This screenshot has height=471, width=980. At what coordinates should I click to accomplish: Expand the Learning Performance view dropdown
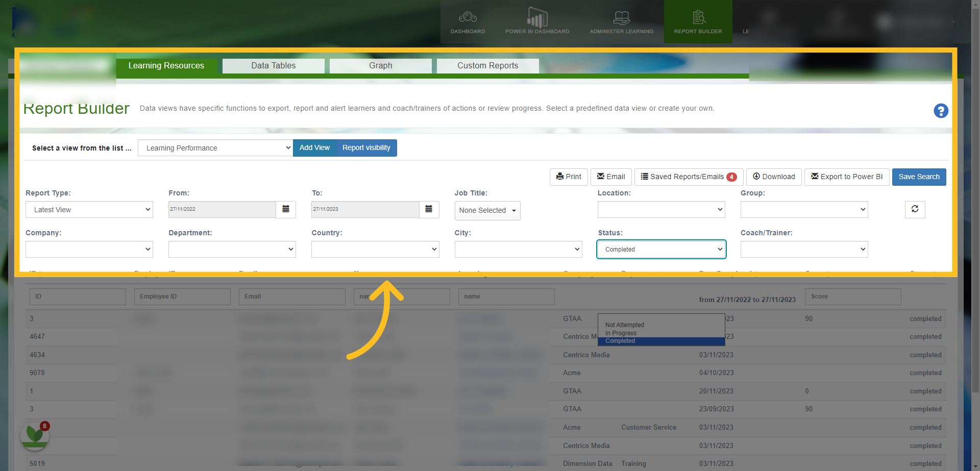click(x=215, y=148)
